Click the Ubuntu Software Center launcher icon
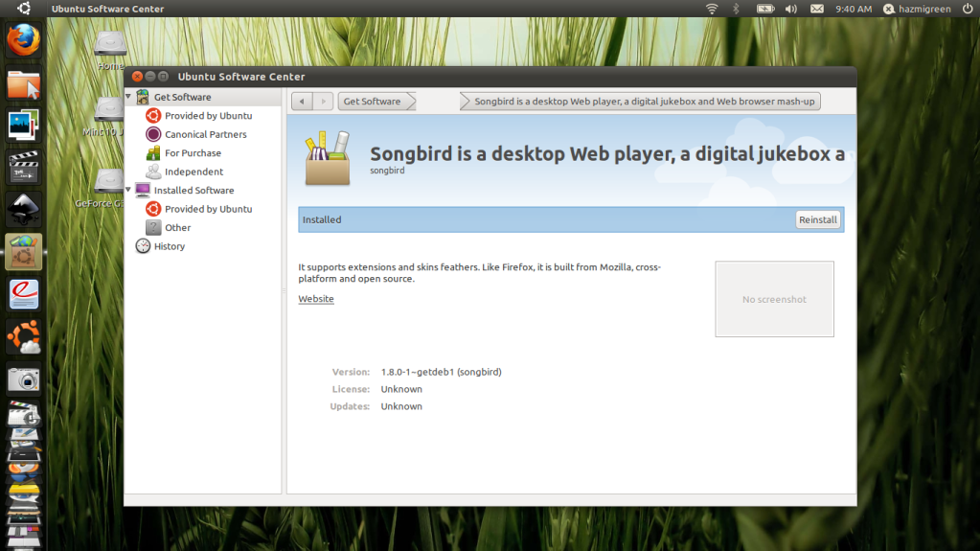This screenshot has height=551, width=980. [23, 251]
